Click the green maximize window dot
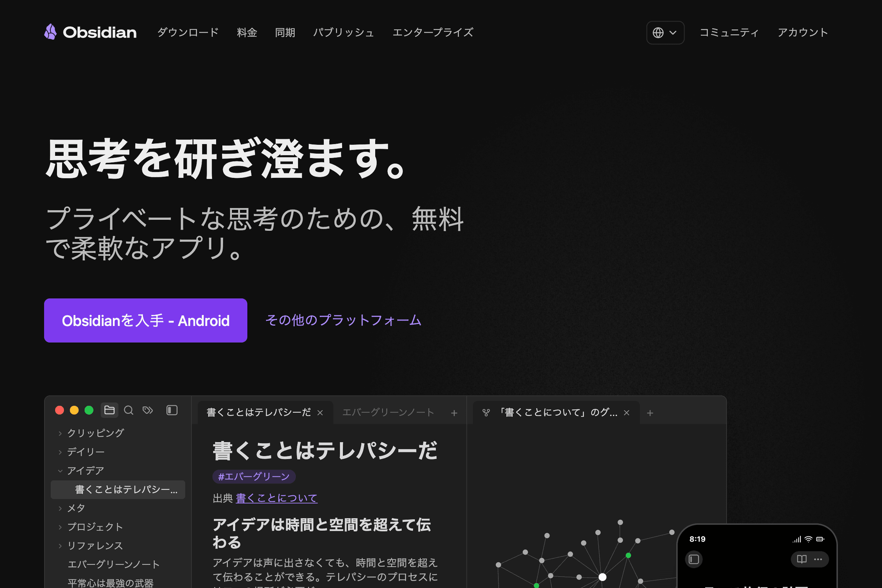882x588 pixels. (x=89, y=410)
